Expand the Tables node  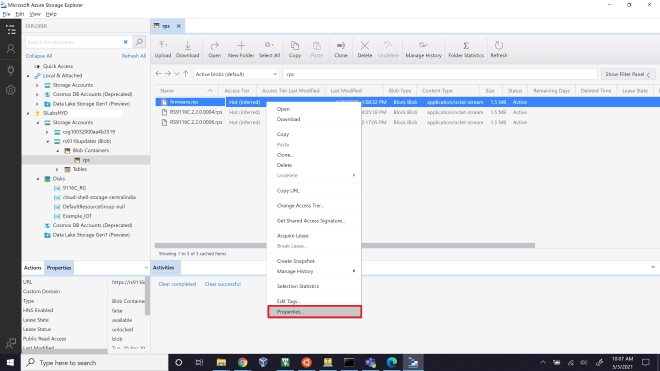click(58, 169)
